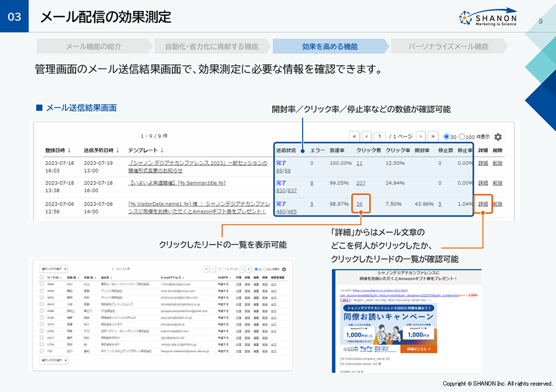
Task: Select the 30 件表示 radio in mail results
Action: 446,137
